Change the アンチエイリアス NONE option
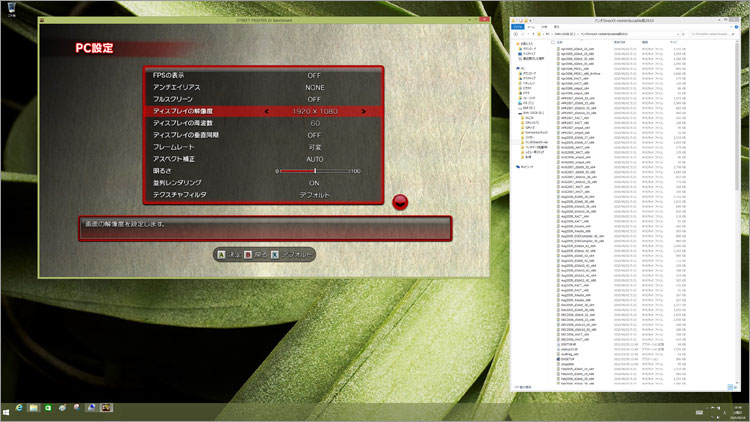 (314, 87)
